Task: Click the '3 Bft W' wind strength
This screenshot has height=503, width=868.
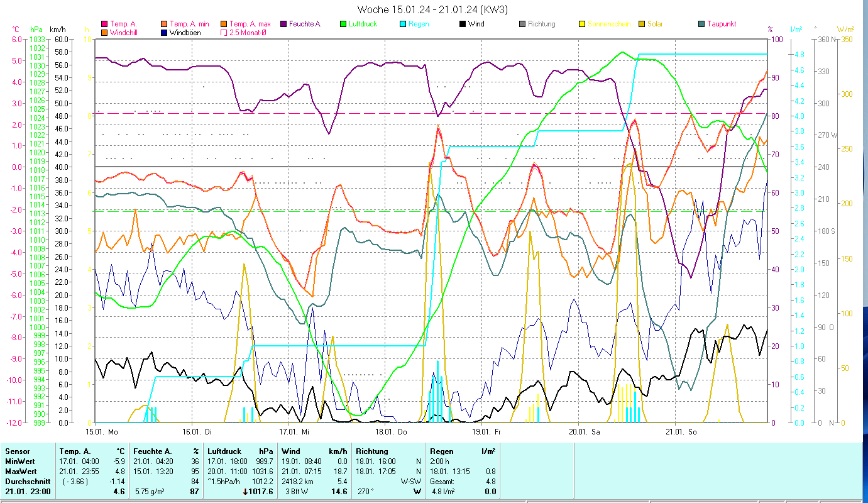Action: pyautogui.click(x=297, y=492)
